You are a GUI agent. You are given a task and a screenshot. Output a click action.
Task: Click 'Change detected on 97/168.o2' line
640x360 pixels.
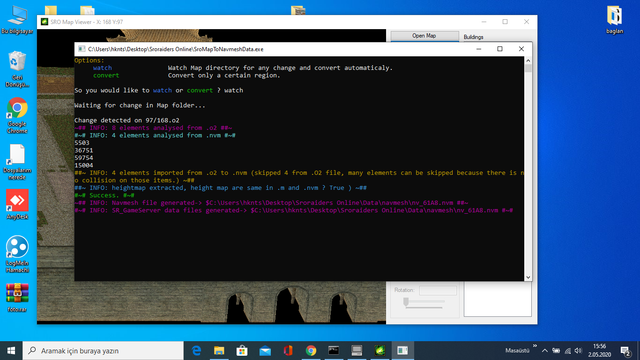tap(127, 120)
